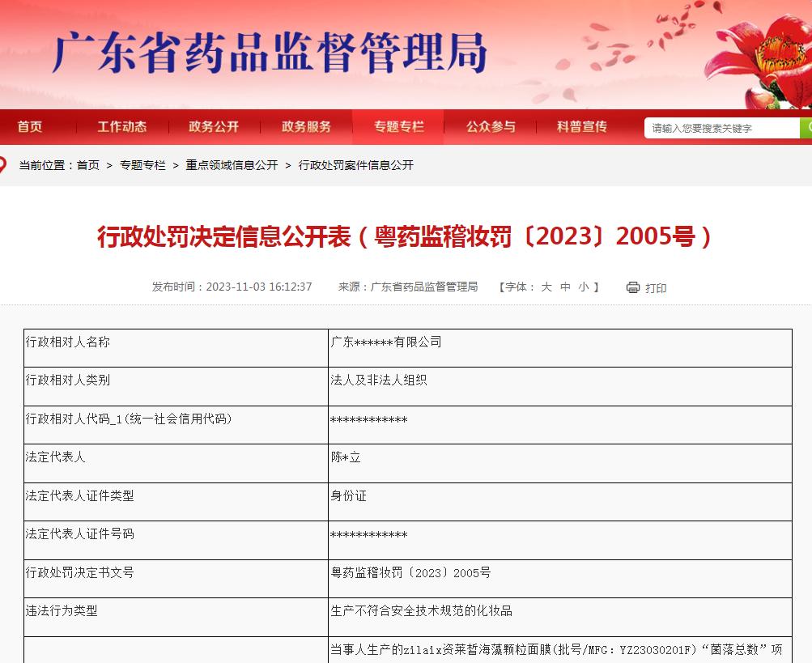This screenshot has width=812, height=663.
Task: Open 行政处罚案件信息公开 breadcrumb link
Action: 356,165
